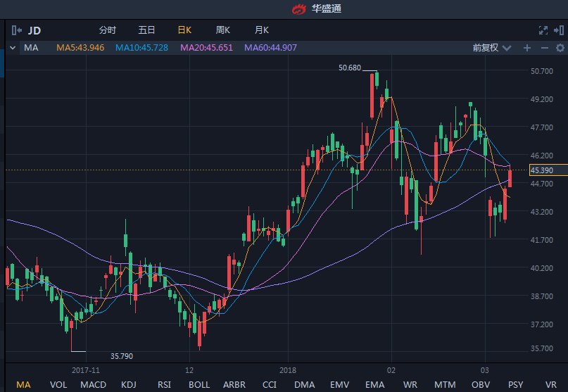Click the MA5 orange legend value
The image size is (568, 392).
(80, 48)
